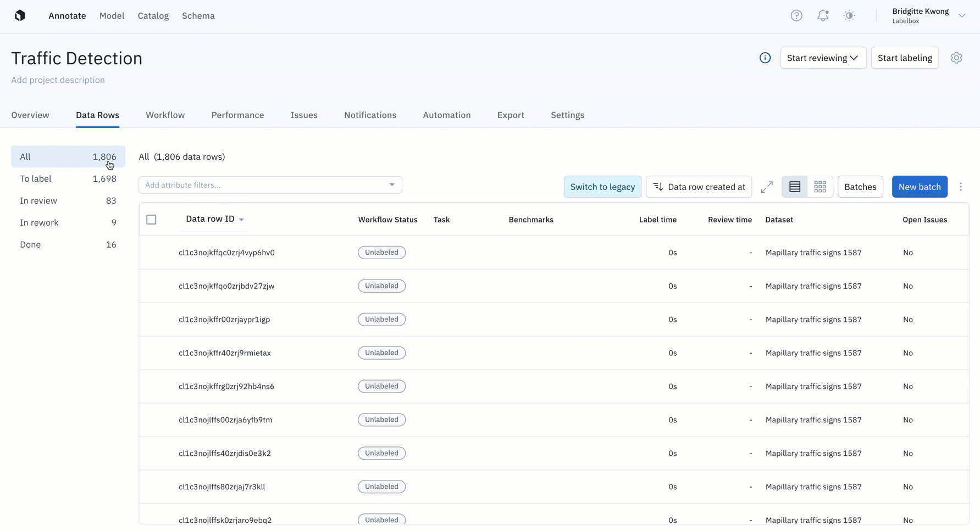
Task: Select all rows with header checkbox
Action: pyautogui.click(x=152, y=220)
